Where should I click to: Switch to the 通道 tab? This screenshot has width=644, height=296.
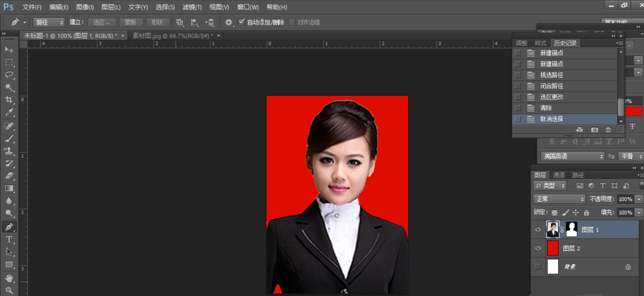click(x=559, y=175)
